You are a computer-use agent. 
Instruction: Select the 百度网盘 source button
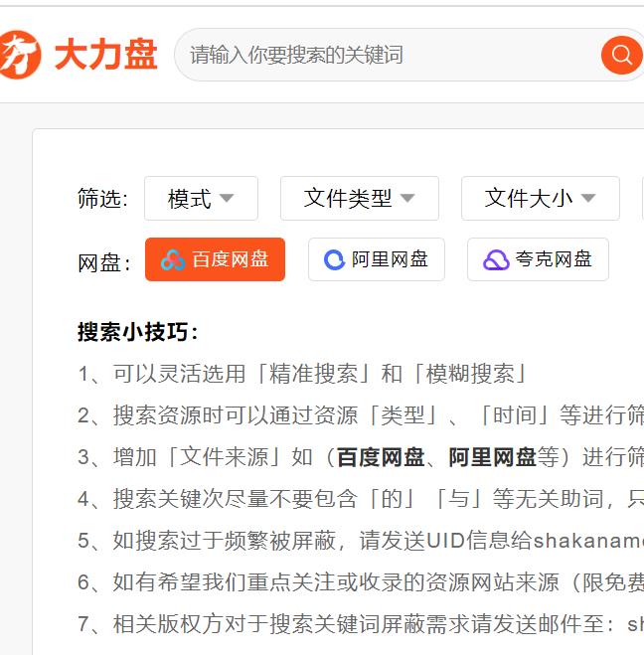(215, 259)
